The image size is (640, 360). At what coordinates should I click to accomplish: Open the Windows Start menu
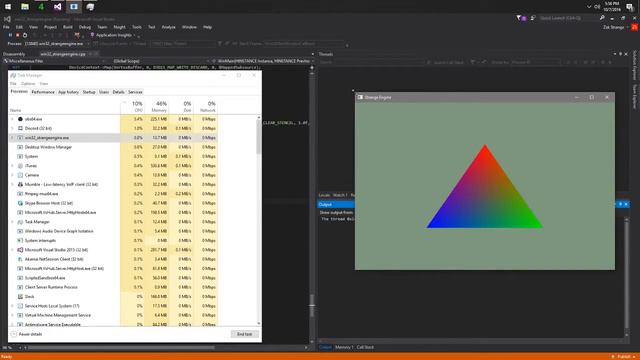click(8, 7)
